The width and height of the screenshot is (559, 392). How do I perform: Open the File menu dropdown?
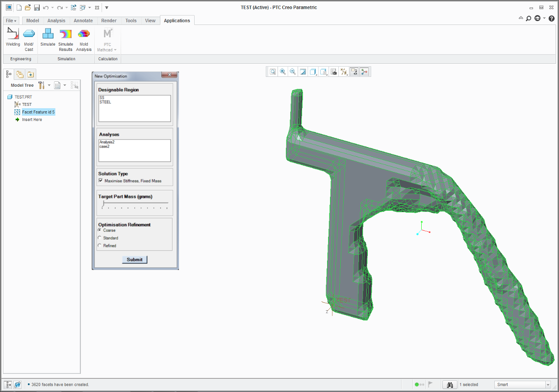(x=11, y=21)
